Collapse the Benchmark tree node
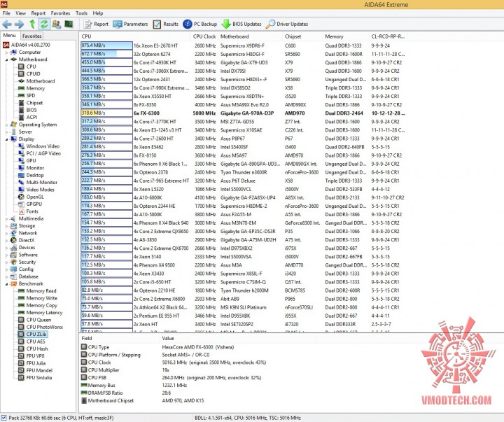Screen dimensions: 504x422 pyautogui.click(x=6, y=284)
